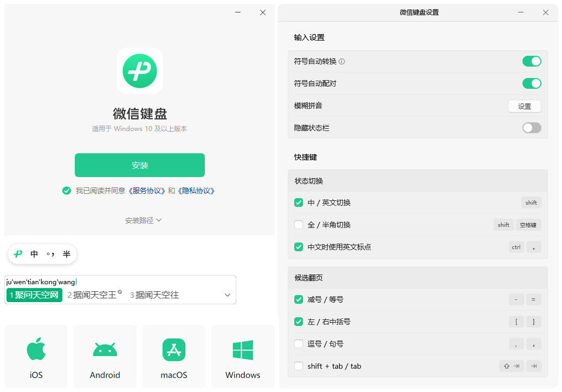
Task: Select the Android platform icon
Action: pos(105,350)
